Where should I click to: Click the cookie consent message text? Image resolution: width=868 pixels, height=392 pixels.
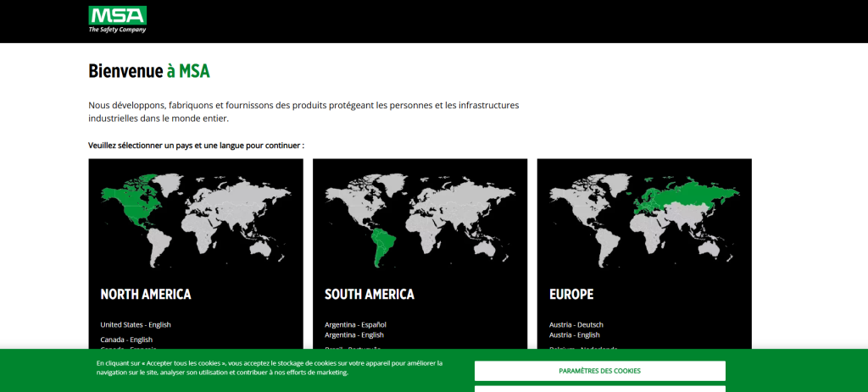[x=270, y=367]
